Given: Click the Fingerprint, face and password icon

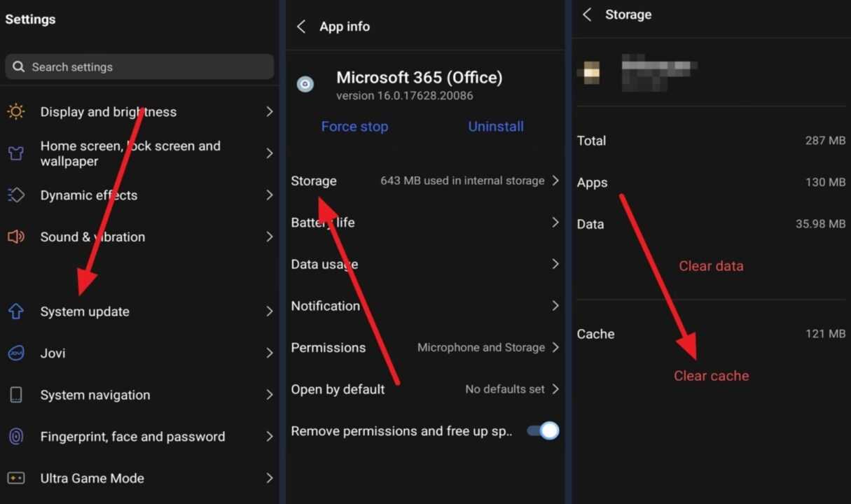Looking at the screenshot, I should 15,436.
